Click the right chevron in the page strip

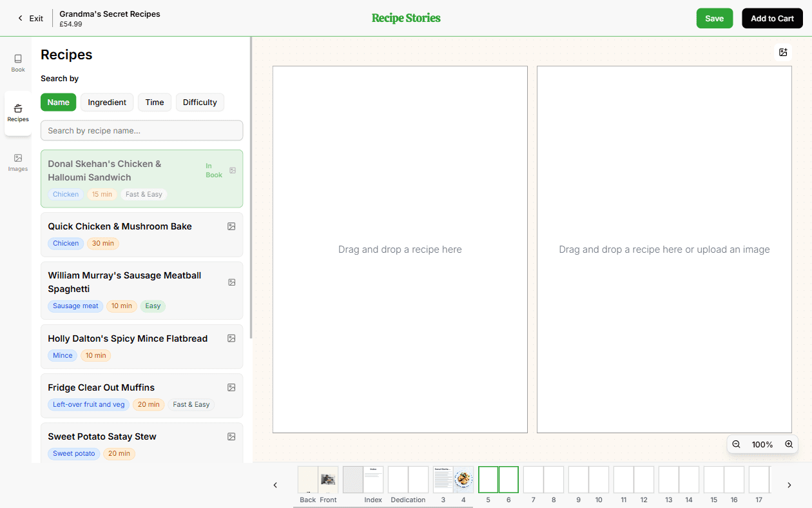[789, 485]
